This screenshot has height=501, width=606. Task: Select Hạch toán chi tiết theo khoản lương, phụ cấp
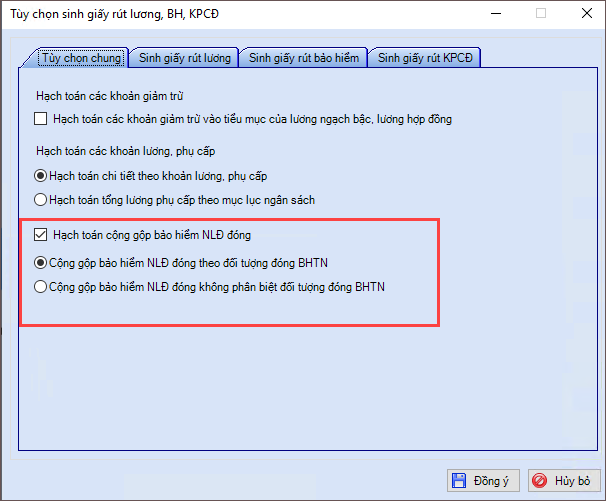(x=41, y=175)
